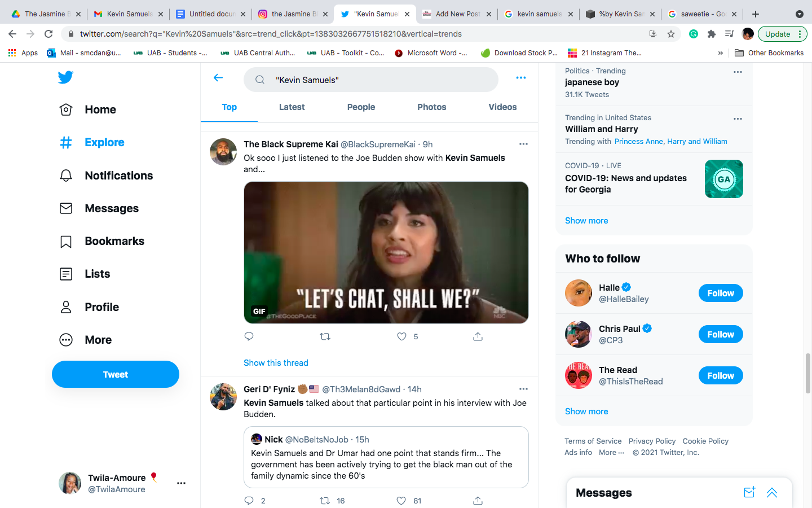Bookmark this page with star icon
812x508 pixels.
[671, 34]
